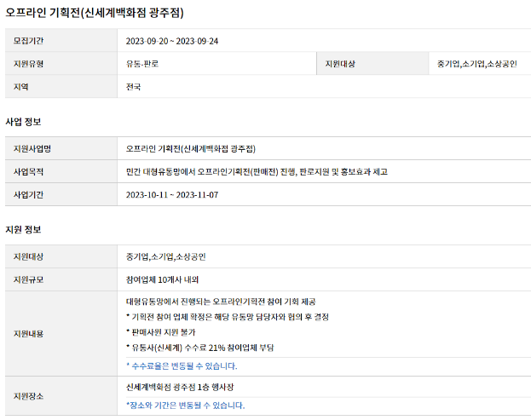Click 중기업,소기업,소상공인 in 지원 정보 table
Viewport: 531px width, 420px height.
tap(166, 257)
